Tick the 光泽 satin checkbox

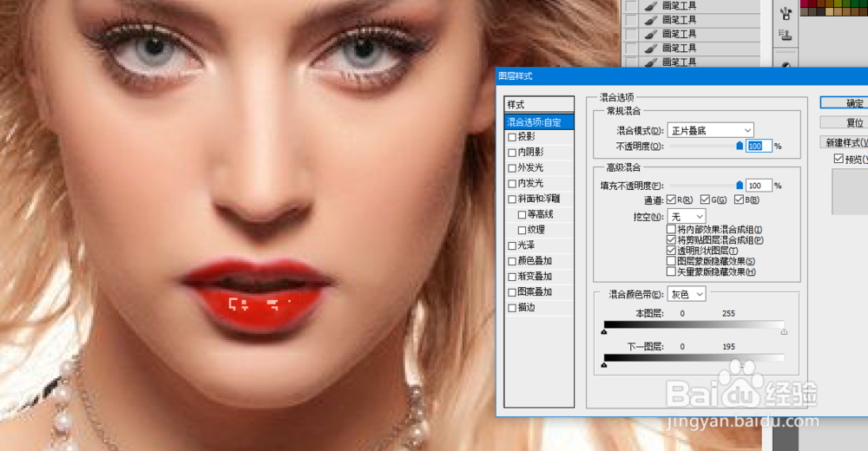tap(512, 245)
